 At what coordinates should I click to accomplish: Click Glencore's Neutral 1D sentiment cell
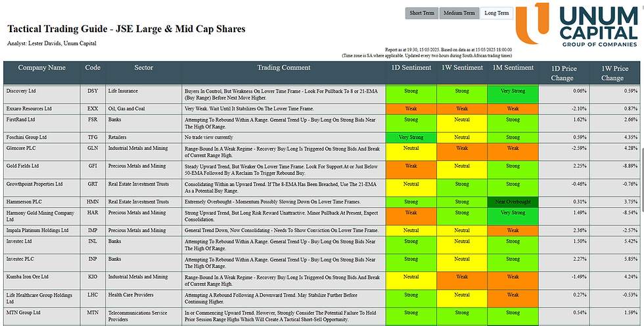click(x=411, y=152)
